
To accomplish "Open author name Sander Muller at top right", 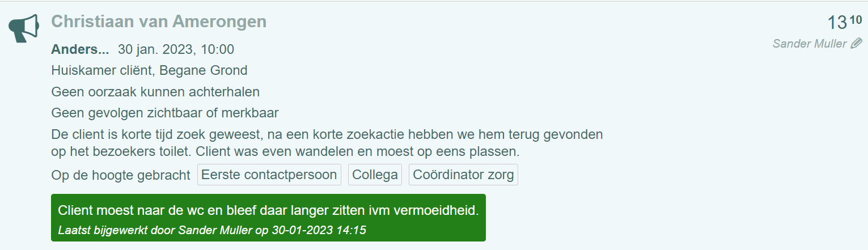I will coord(810,44).
